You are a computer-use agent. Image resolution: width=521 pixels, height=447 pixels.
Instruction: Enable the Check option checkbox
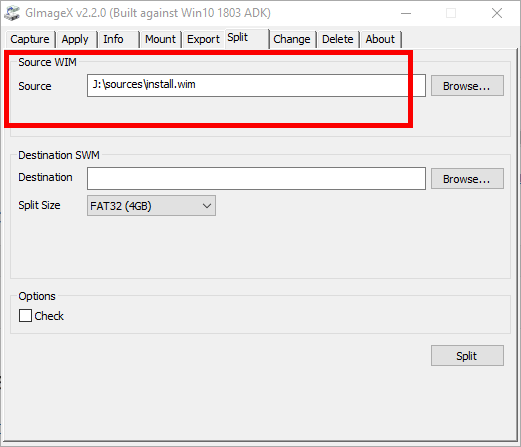pos(25,315)
